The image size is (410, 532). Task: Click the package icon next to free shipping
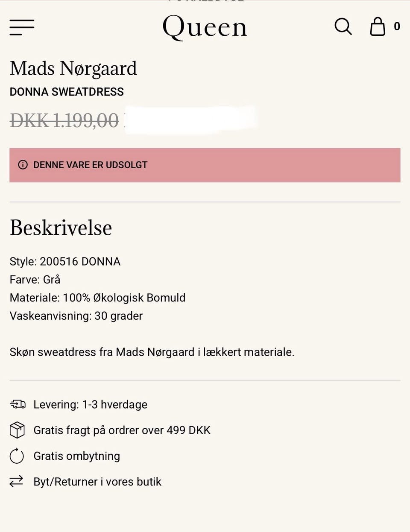(17, 430)
